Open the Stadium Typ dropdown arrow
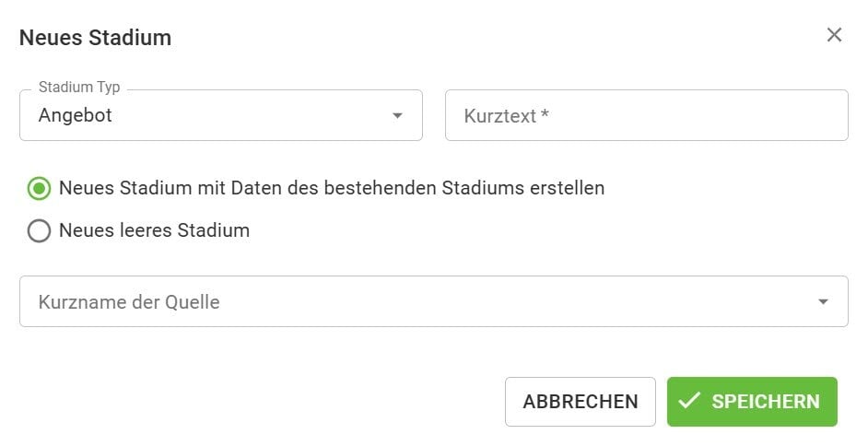 397,115
